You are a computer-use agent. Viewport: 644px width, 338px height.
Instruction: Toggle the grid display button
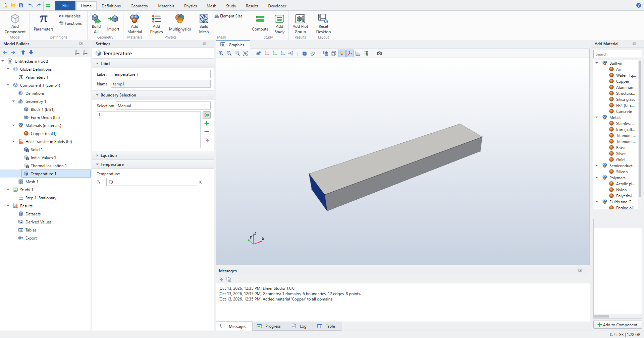(x=358, y=53)
